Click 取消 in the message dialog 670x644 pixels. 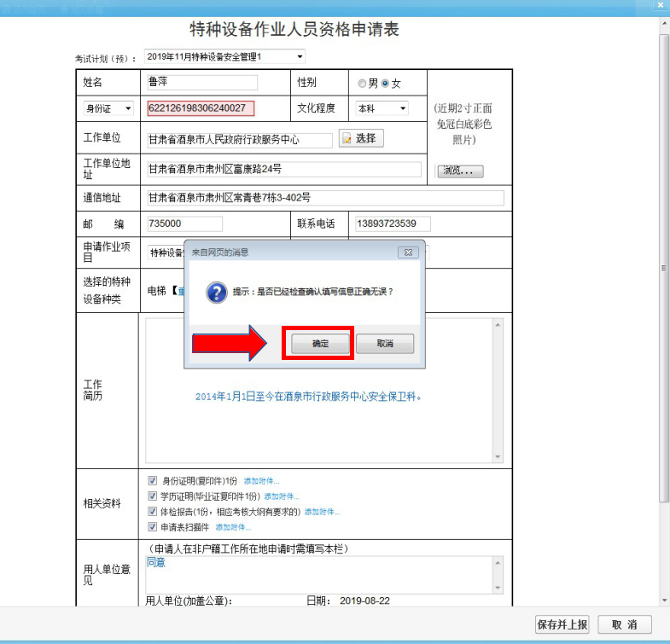click(385, 344)
